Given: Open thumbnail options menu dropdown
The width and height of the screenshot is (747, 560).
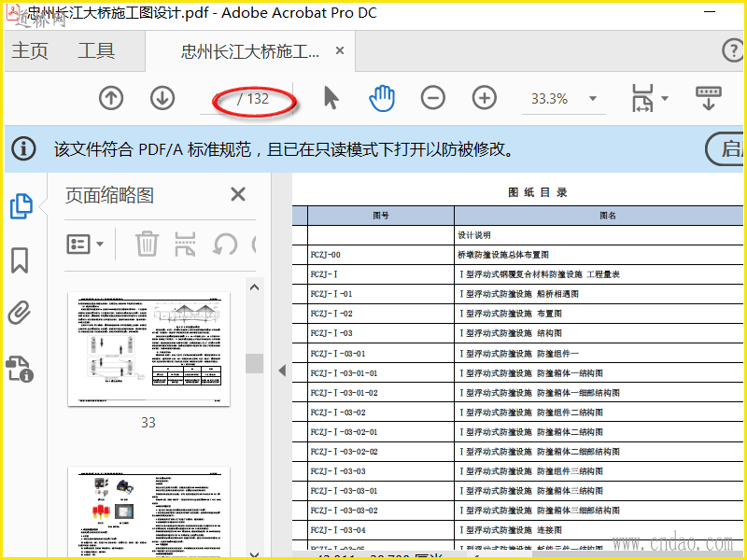Looking at the screenshot, I should click(x=85, y=245).
